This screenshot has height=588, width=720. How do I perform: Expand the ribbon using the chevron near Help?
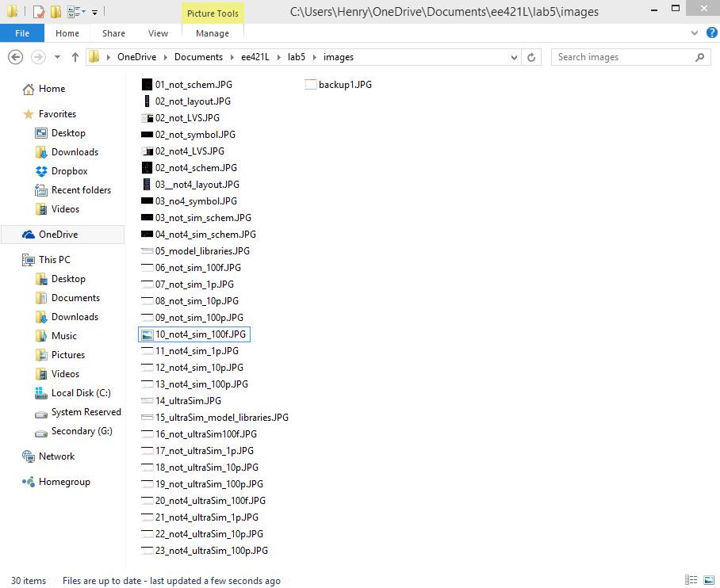[x=694, y=32]
